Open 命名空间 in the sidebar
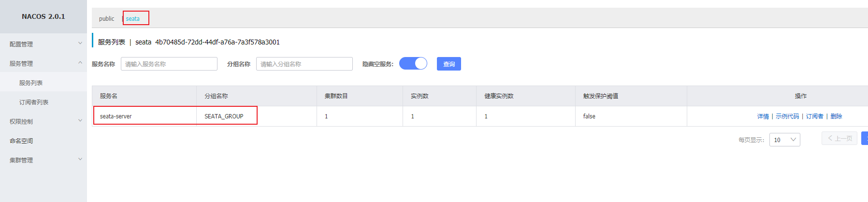Image resolution: width=868 pixels, height=202 pixels. (21, 141)
